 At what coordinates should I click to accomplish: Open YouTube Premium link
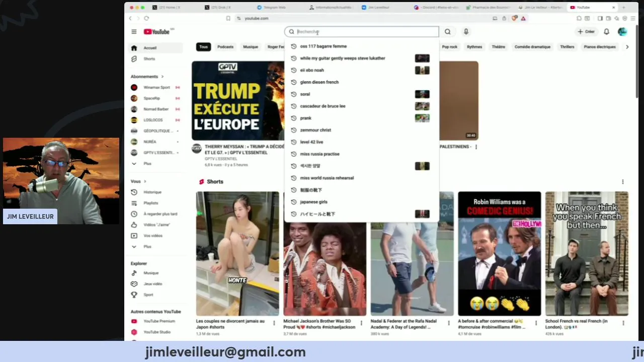[156, 321]
